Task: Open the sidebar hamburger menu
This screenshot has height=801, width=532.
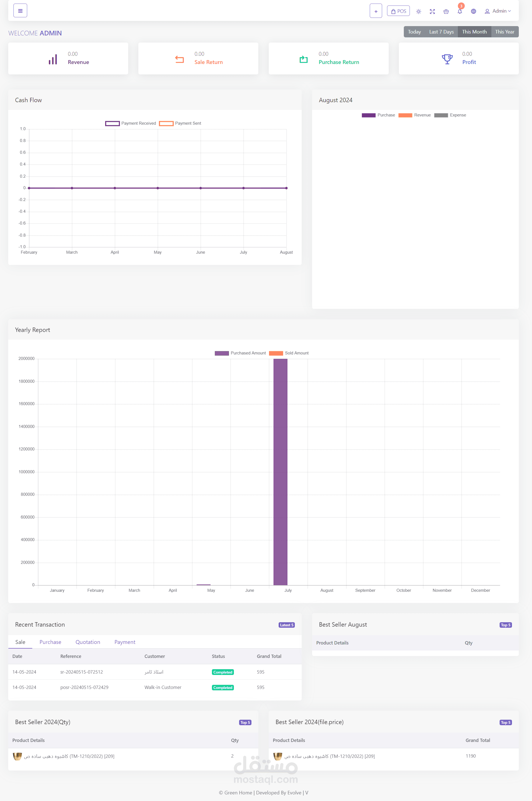Action: tap(20, 10)
